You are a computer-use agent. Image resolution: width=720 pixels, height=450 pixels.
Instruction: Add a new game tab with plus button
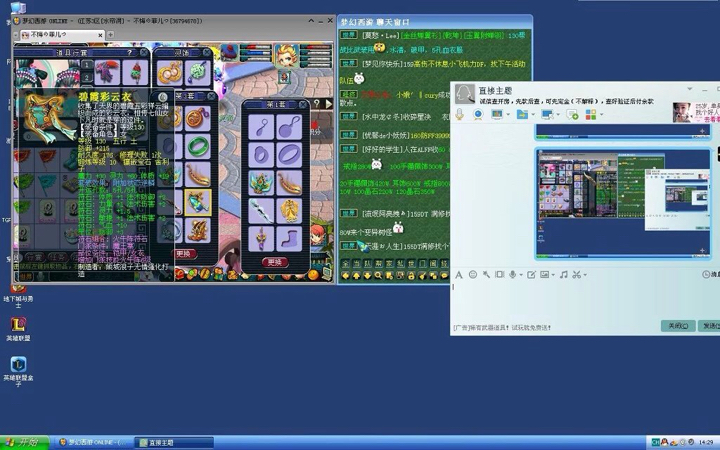[110, 34]
